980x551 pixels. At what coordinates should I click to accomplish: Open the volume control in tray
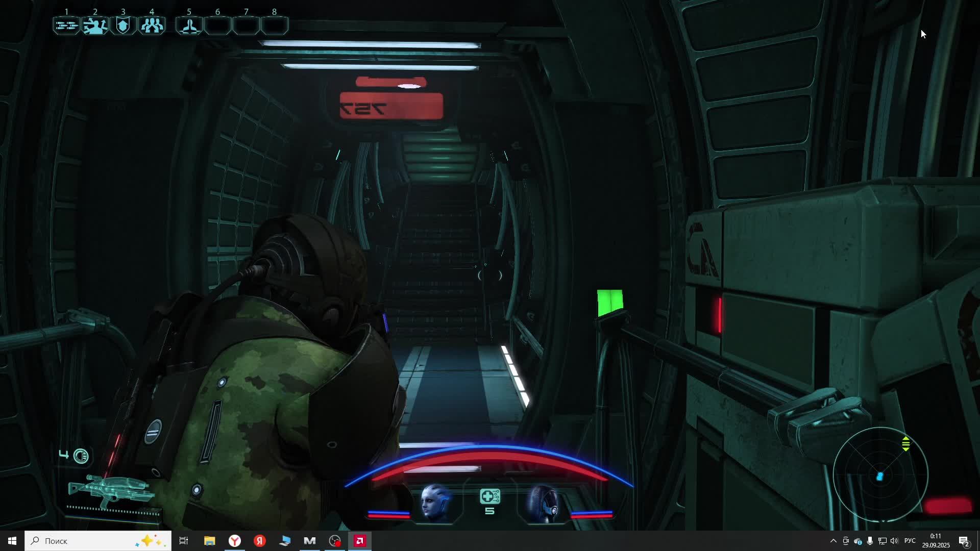894,541
